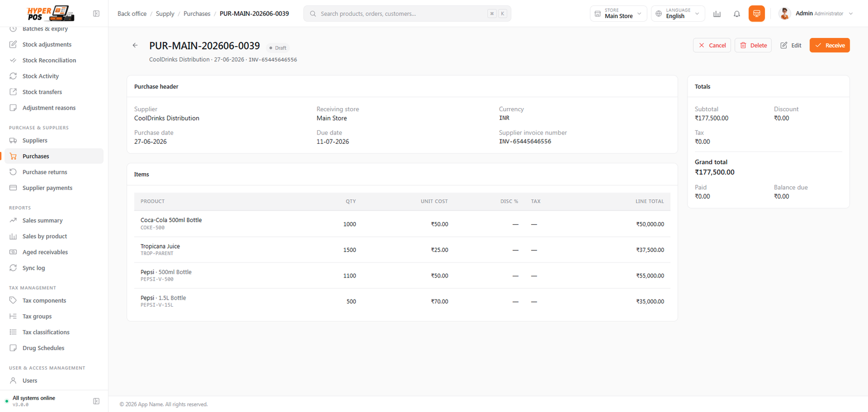Select the Coca-Cola 500ml Bottle row
Screen dimensions: 868x412
coord(402,224)
